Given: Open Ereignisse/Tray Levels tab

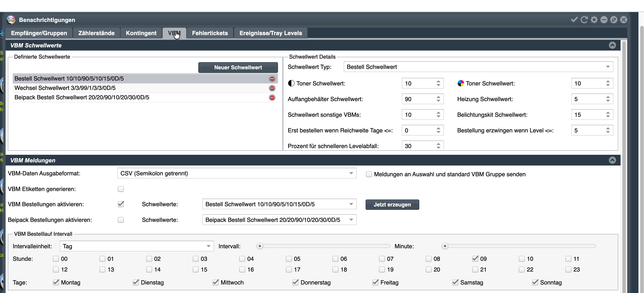Looking at the screenshot, I should [x=271, y=33].
